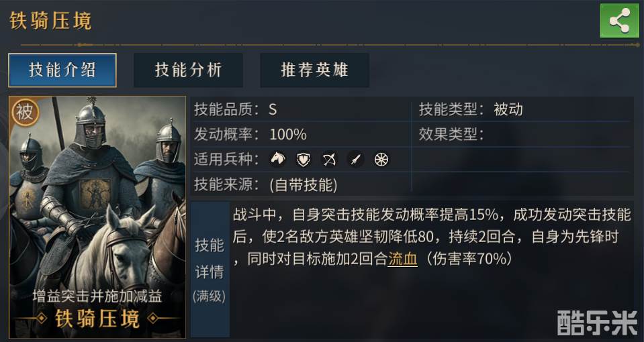This screenshot has height=342, width=644.
Task: Click the 技能来源 (自带技能) field
Action: click(265, 184)
